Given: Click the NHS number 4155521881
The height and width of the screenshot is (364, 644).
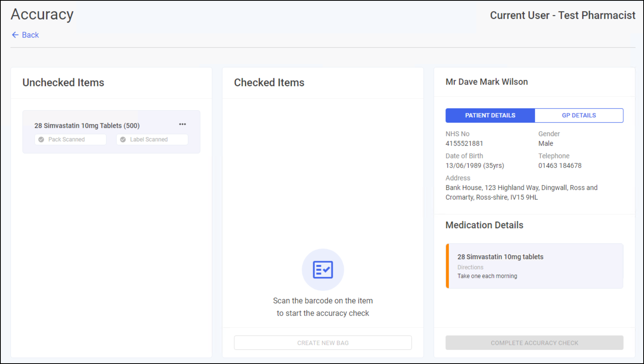Looking at the screenshot, I should point(464,143).
